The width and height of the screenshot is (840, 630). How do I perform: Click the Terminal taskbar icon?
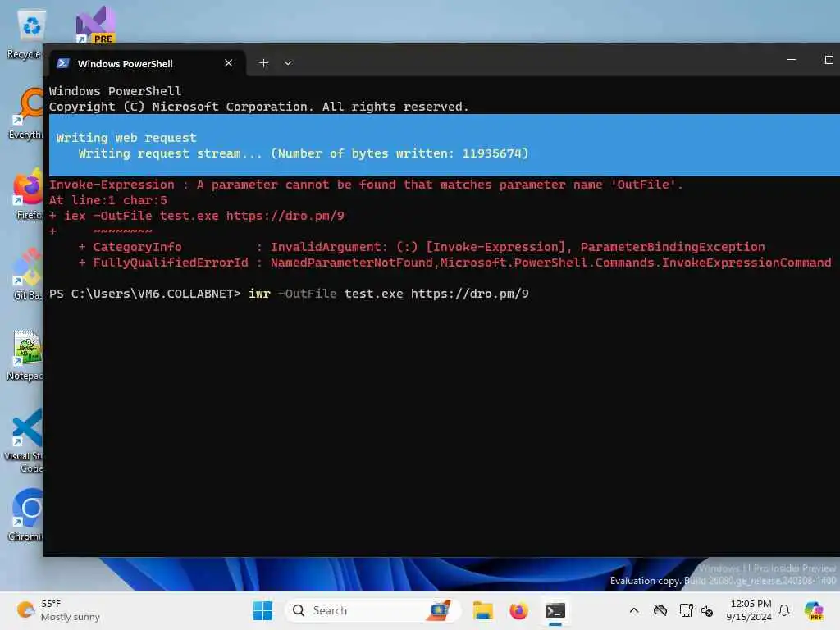click(555, 610)
